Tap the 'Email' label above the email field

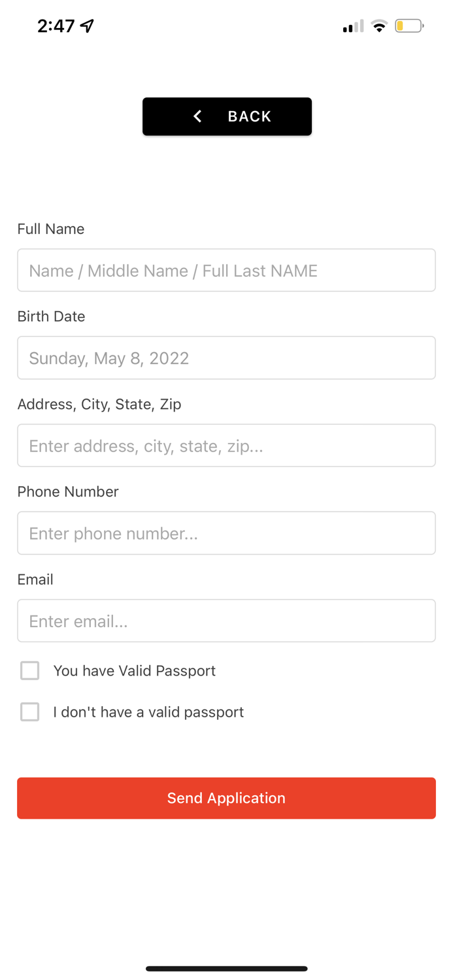(x=35, y=580)
